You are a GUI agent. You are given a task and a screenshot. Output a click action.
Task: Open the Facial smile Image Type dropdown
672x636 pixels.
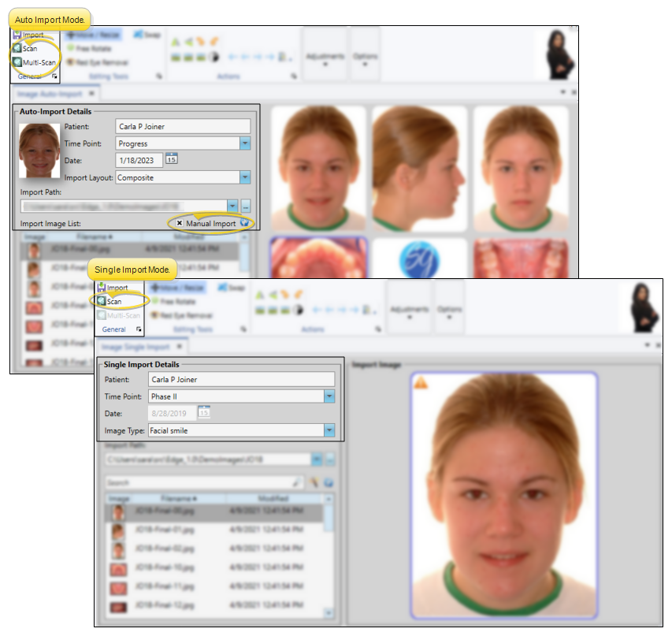[329, 430]
